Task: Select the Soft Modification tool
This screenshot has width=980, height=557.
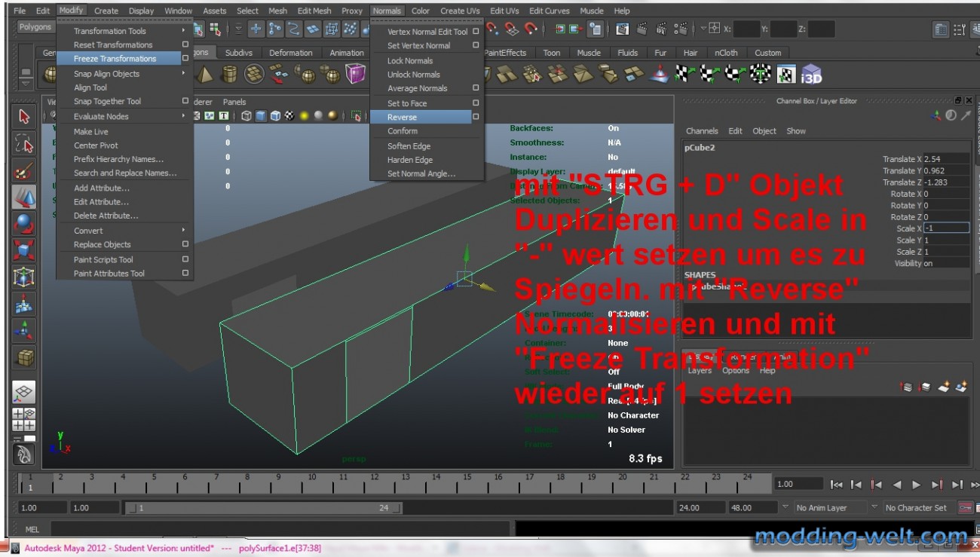Action: 24,305
